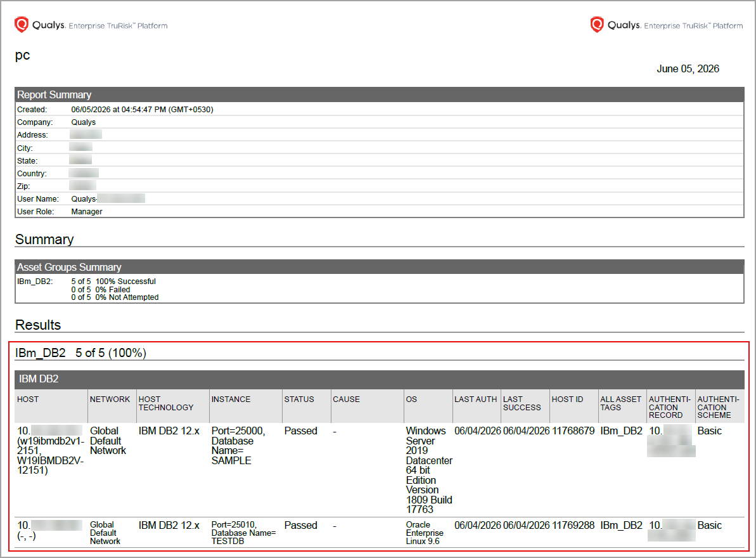The image size is (756, 558).
Task: Click the User Role value 'Manager'
Action: coord(87,211)
